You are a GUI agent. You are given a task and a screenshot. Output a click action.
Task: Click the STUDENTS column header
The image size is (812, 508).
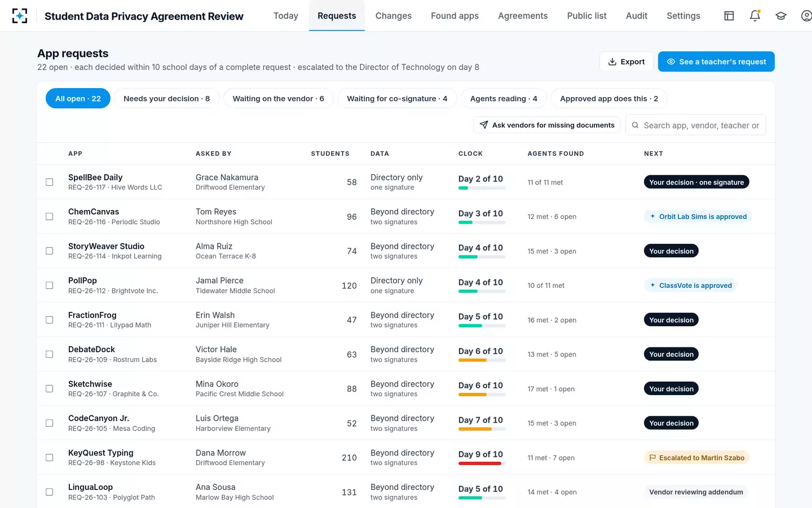click(x=330, y=154)
